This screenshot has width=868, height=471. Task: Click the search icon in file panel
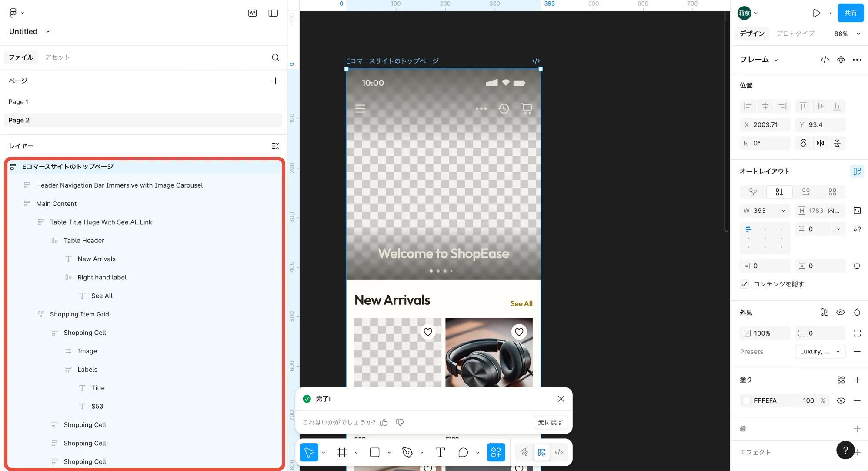pyautogui.click(x=275, y=57)
